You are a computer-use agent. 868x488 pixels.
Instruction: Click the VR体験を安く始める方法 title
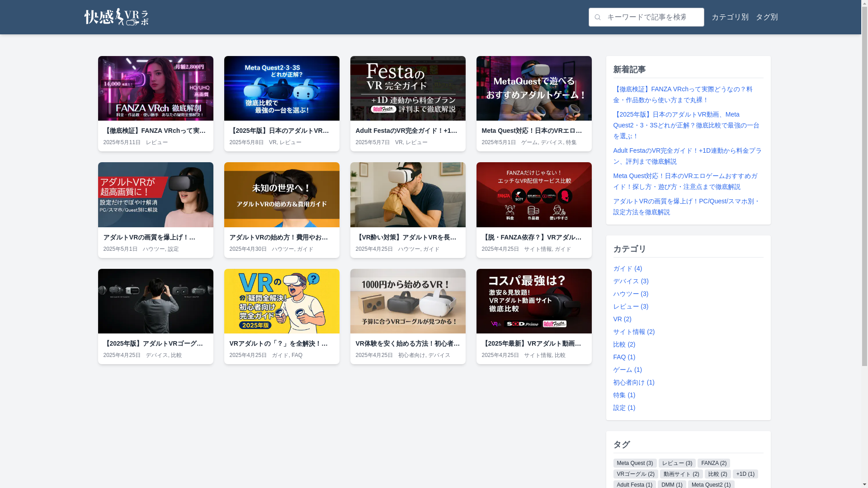(408, 343)
